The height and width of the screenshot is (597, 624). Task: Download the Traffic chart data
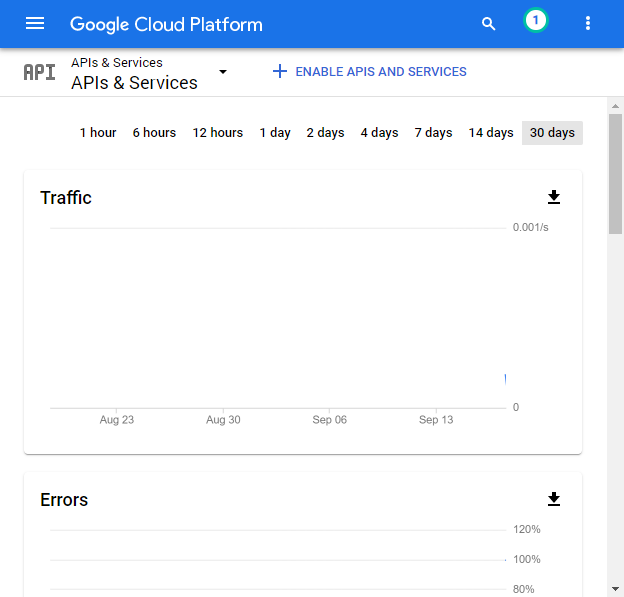click(x=554, y=197)
